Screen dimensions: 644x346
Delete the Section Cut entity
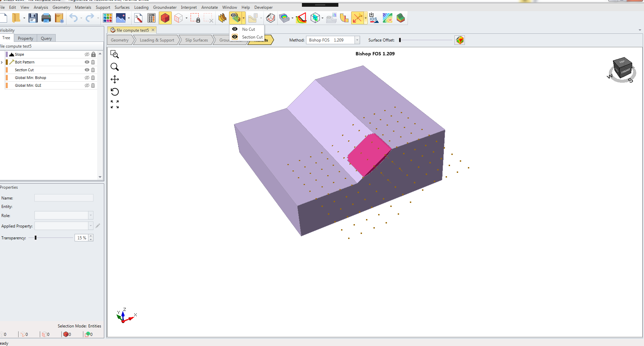coord(93,70)
